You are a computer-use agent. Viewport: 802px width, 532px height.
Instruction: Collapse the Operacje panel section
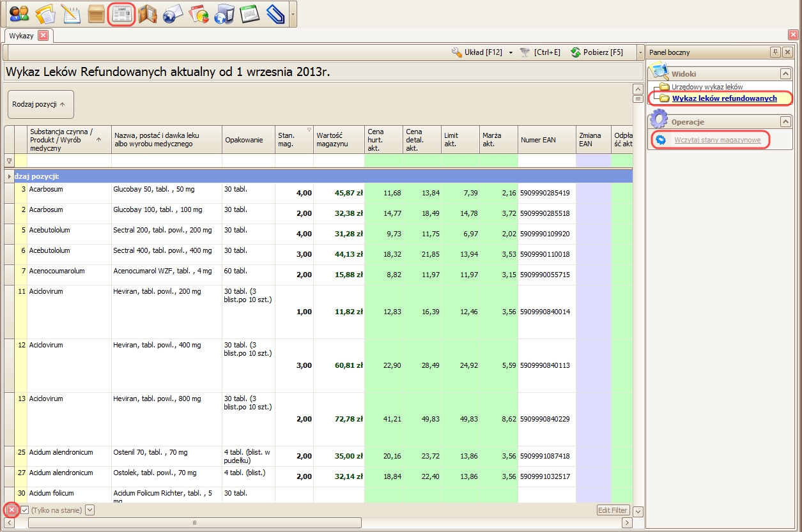tap(785, 121)
